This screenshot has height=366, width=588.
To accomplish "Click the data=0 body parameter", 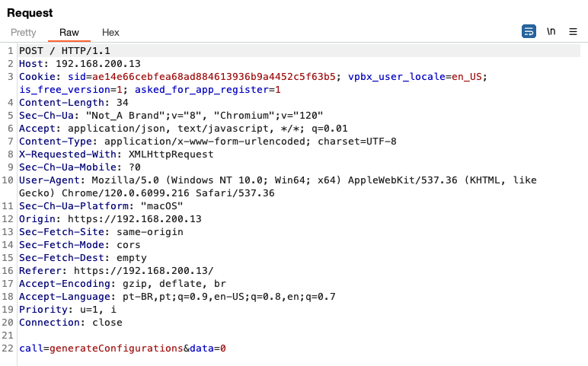I will point(208,348).
